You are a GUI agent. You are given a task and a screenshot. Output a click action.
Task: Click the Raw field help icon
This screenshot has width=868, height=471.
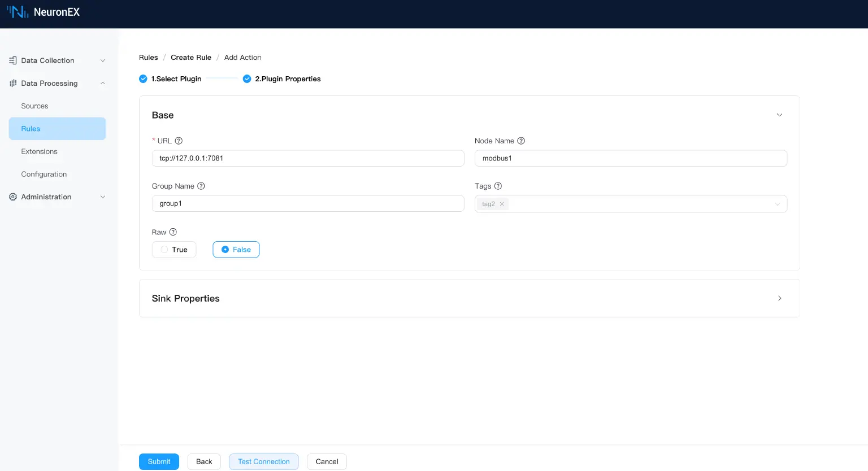(173, 232)
